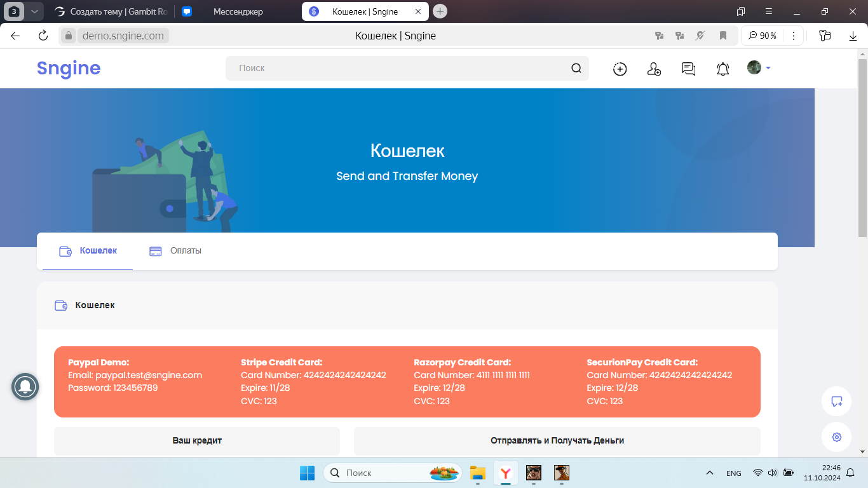Click Отправлять и Получать Деньги panel
Screen dimensions: 868x488
557,440
